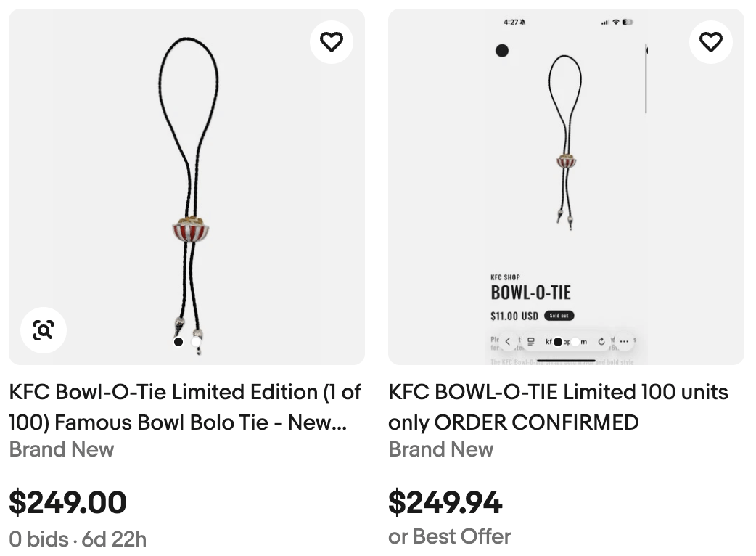The width and height of the screenshot is (756, 556).
Task: Click the Sold out badge in the product screenshot
Action: (x=559, y=315)
